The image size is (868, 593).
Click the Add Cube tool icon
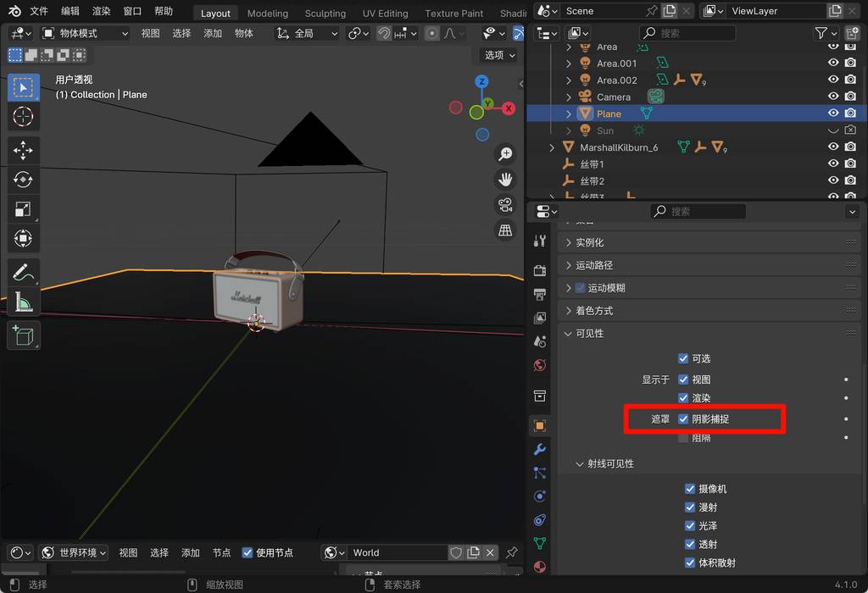coord(23,335)
